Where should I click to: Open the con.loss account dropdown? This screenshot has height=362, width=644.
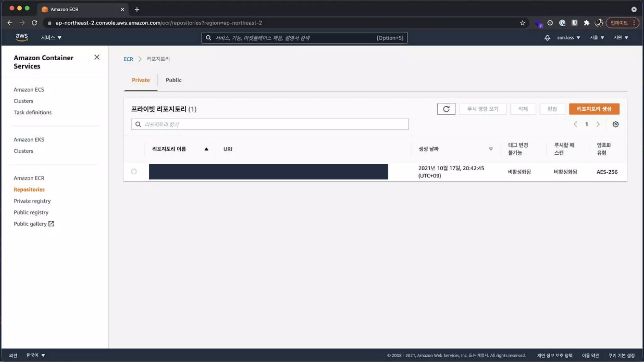(568, 38)
